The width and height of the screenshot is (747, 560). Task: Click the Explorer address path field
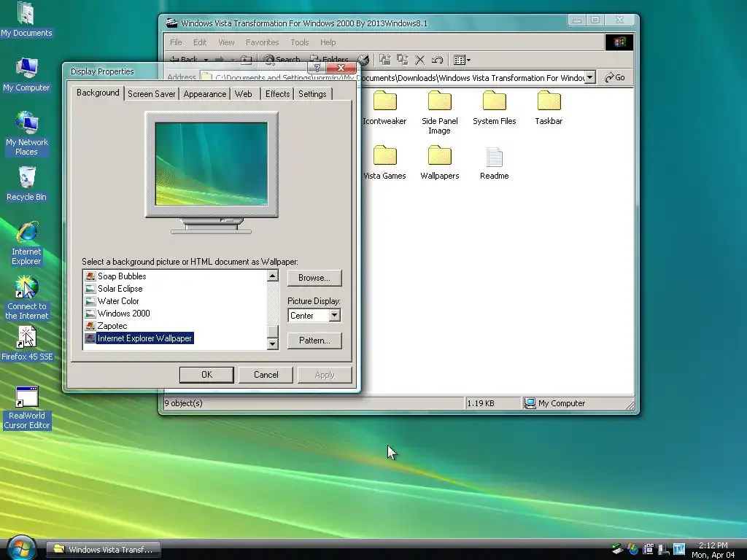(392, 77)
